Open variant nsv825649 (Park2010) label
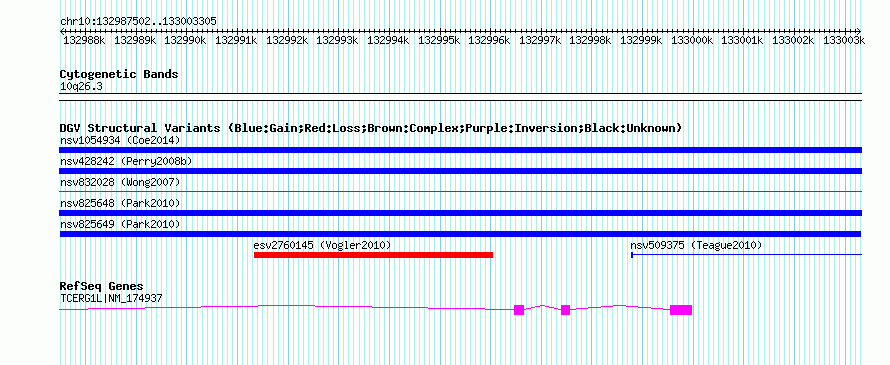Screen dimensions: 890x365 120,224
